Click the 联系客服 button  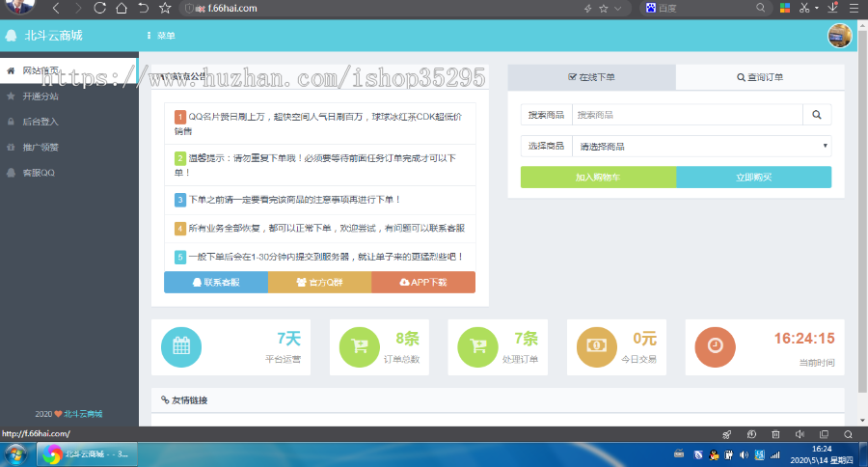(x=216, y=282)
